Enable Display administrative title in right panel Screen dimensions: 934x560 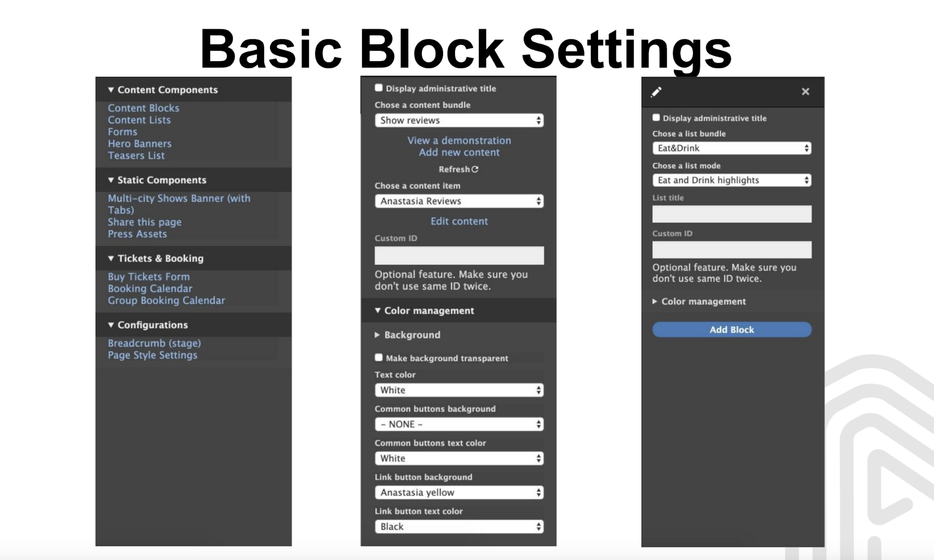tap(656, 118)
